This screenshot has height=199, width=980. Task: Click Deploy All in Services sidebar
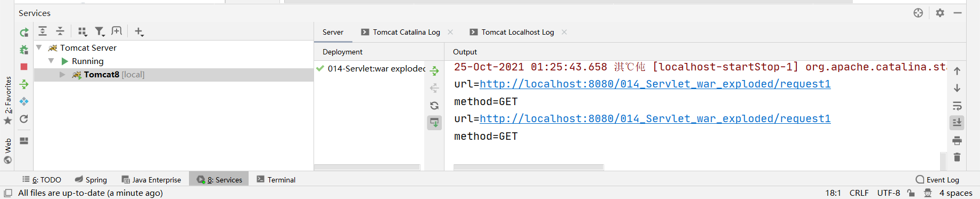[24, 84]
